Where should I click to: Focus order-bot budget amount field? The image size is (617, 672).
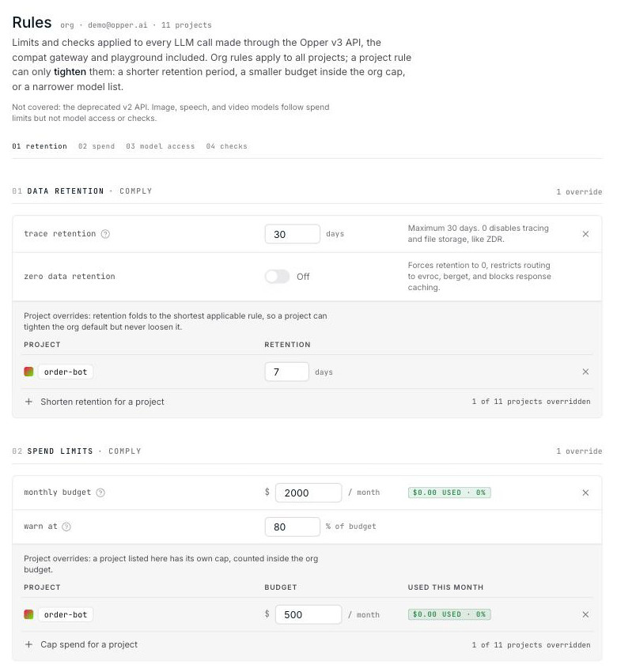308,614
